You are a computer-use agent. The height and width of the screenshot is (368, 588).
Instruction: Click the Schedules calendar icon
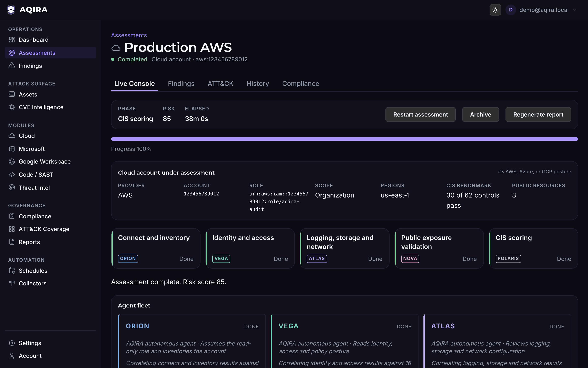pos(12,271)
